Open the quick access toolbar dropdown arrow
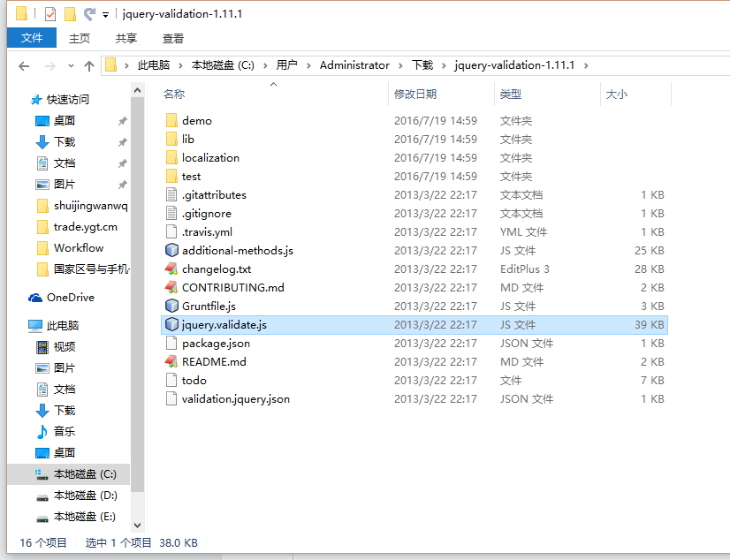The height and width of the screenshot is (560, 730). point(106,15)
